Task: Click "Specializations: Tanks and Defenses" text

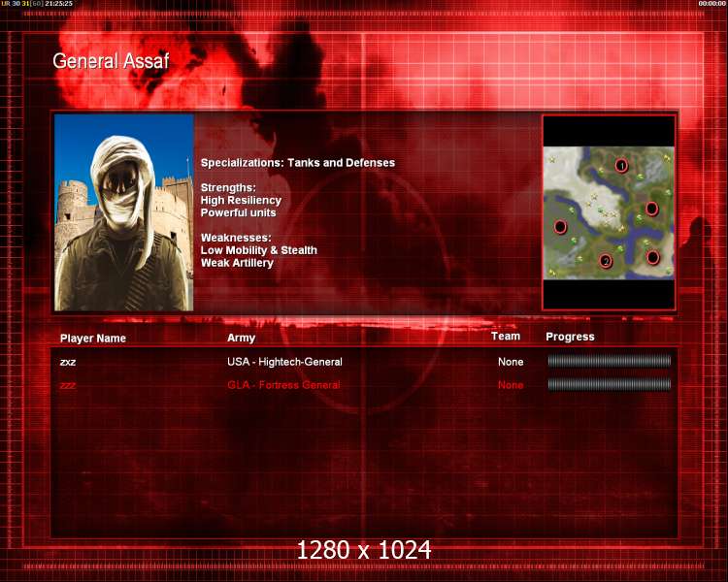Action: click(x=298, y=163)
